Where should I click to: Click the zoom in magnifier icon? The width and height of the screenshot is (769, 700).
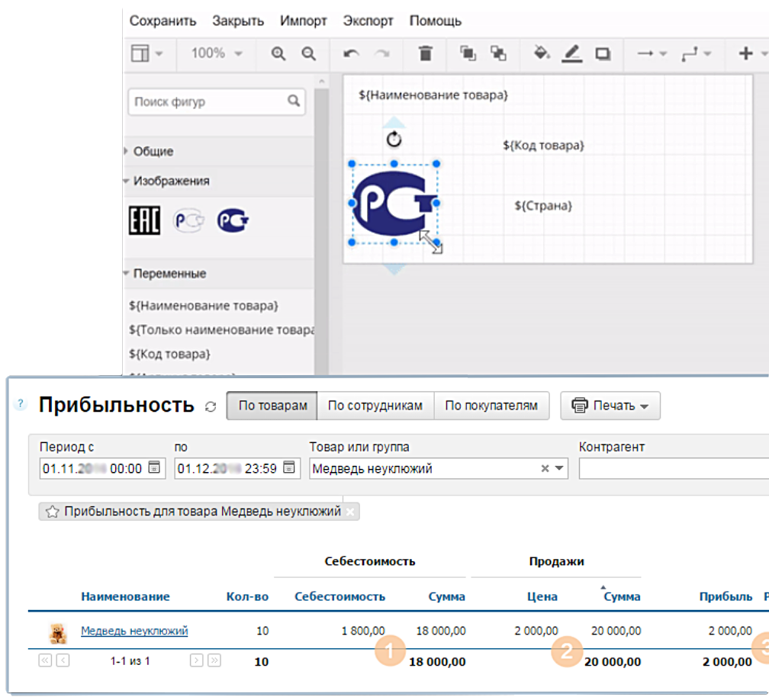pyautogui.click(x=278, y=53)
